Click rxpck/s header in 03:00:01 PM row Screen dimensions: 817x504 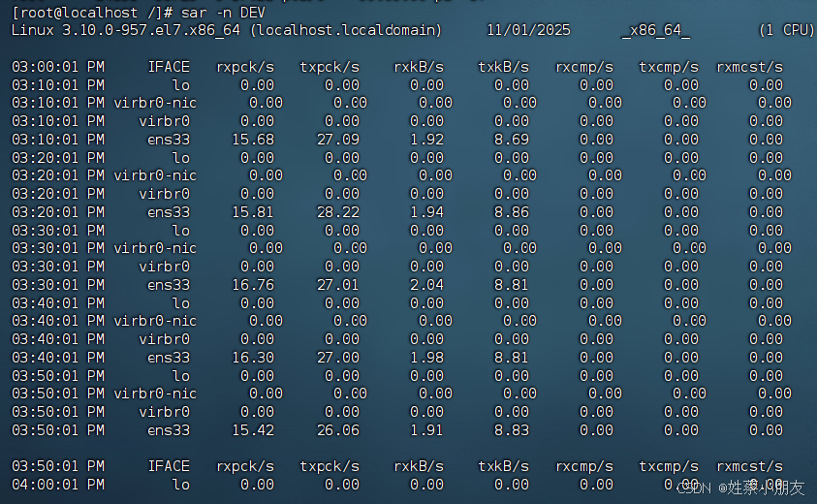coord(245,67)
